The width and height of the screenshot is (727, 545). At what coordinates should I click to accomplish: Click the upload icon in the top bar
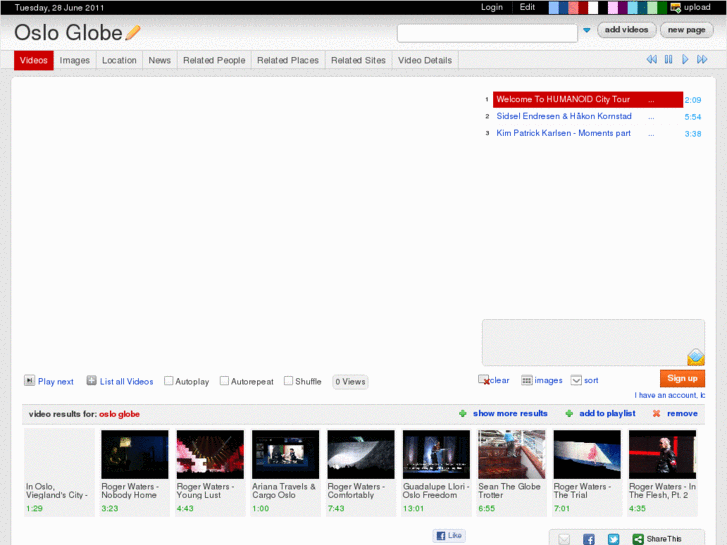click(676, 7)
